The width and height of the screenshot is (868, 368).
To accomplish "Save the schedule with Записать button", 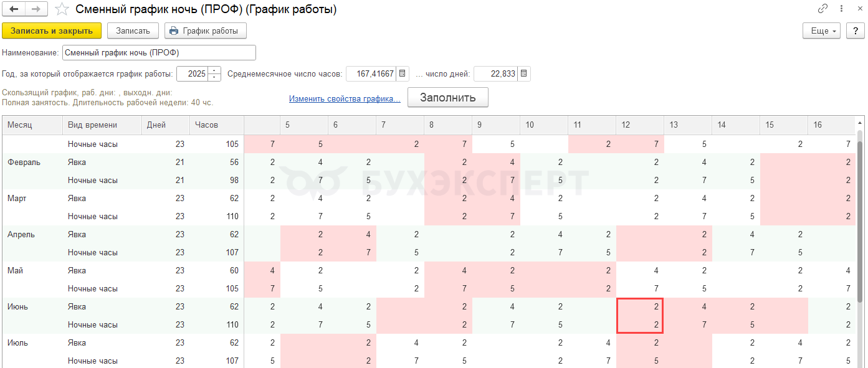I will click(133, 31).
